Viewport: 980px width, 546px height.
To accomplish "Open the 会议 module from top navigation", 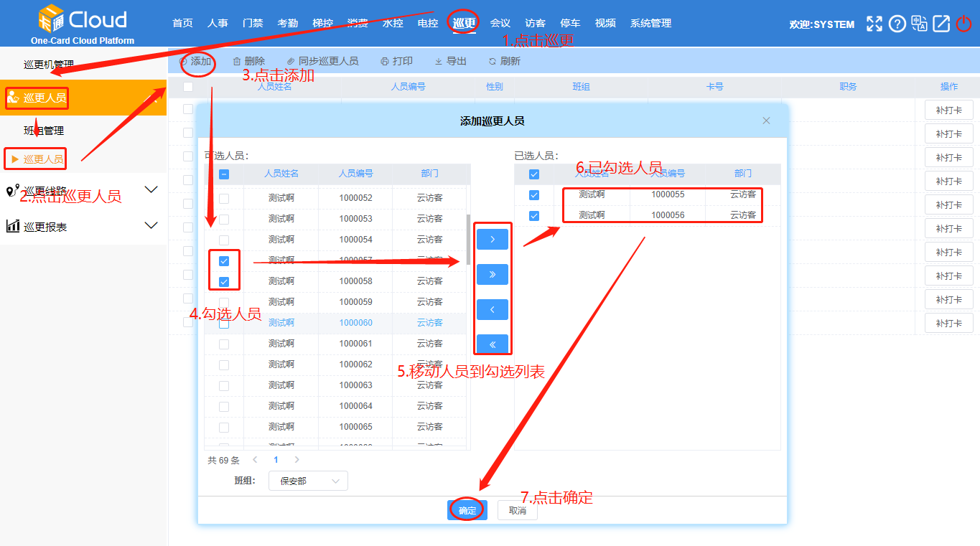I will pos(500,22).
